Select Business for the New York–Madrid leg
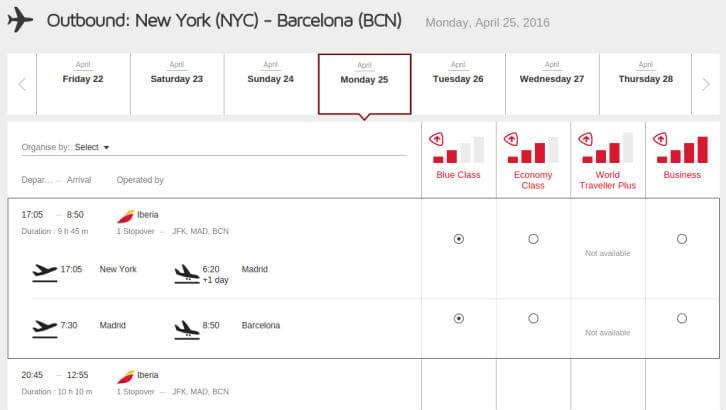This screenshot has height=410, width=726. point(682,239)
